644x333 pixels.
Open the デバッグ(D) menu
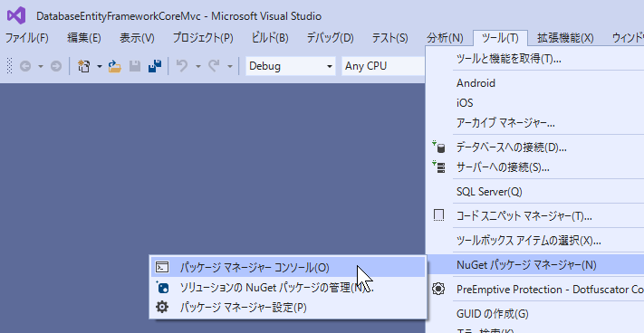click(330, 38)
